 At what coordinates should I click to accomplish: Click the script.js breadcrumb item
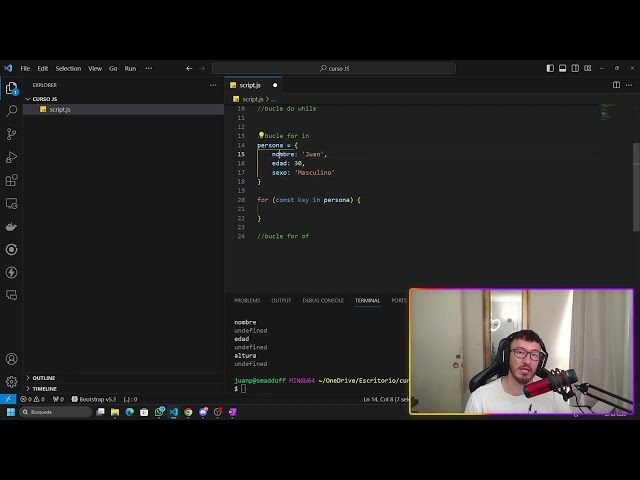(253, 99)
